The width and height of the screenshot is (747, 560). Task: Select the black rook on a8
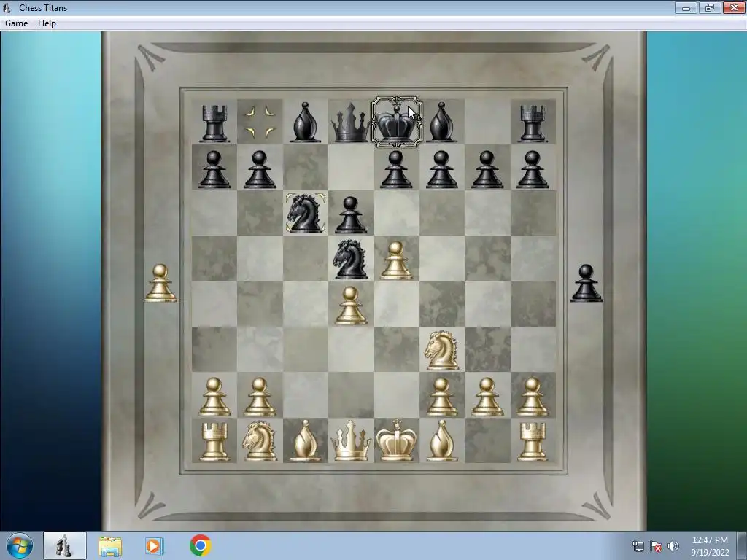pos(214,122)
